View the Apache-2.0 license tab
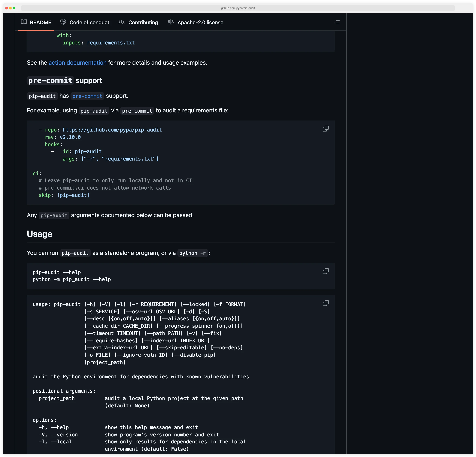 (x=200, y=22)
